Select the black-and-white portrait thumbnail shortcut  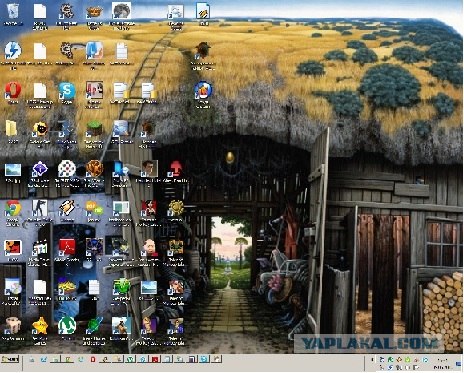coord(121,11)
